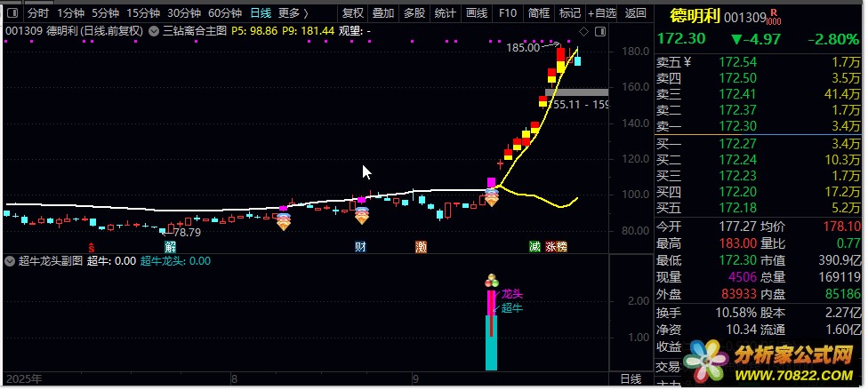Select the 15分钟 period
868x390 pixels.
143,12
